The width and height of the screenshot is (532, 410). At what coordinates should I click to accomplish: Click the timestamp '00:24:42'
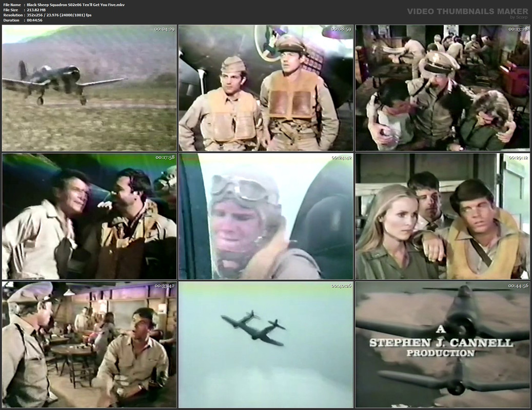click(341, 157)
